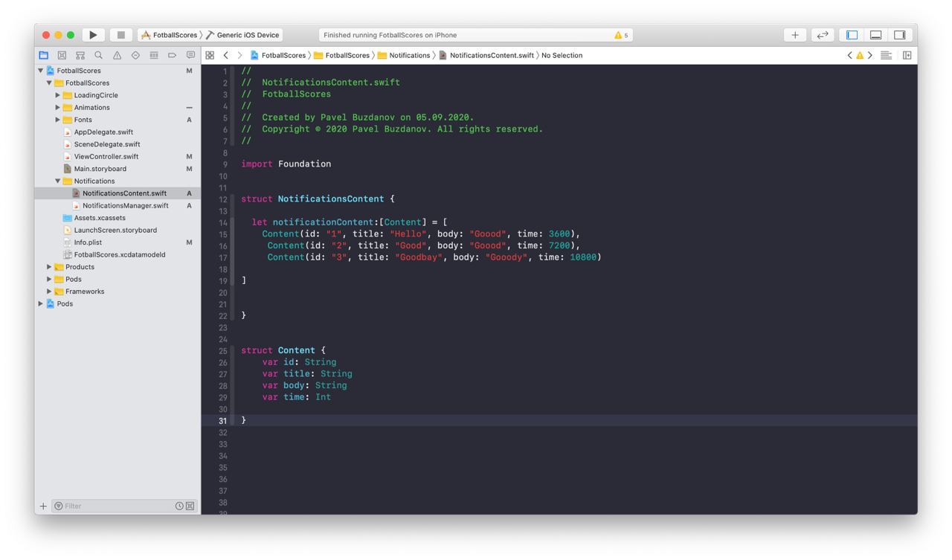This screenshot has height=560, width=952.
Task: Open Notifications folder in jump bar
Action: coord(404,55)
